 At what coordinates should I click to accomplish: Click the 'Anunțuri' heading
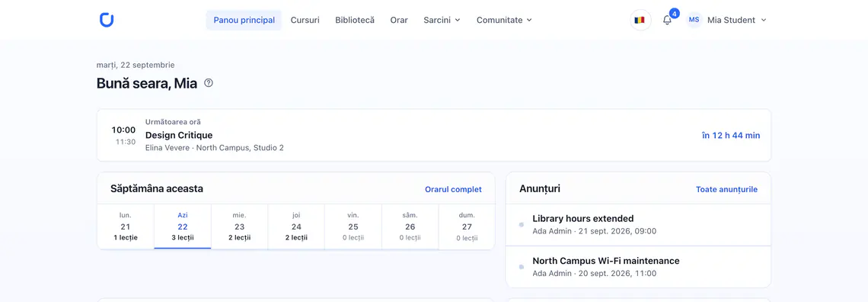[540, 189]
